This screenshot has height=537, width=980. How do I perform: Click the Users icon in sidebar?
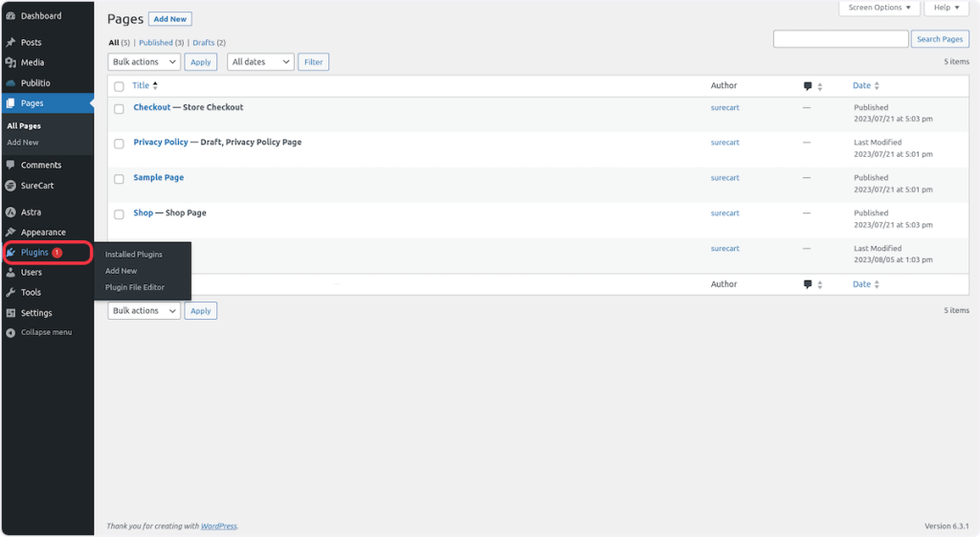click(x=11, y=272)
